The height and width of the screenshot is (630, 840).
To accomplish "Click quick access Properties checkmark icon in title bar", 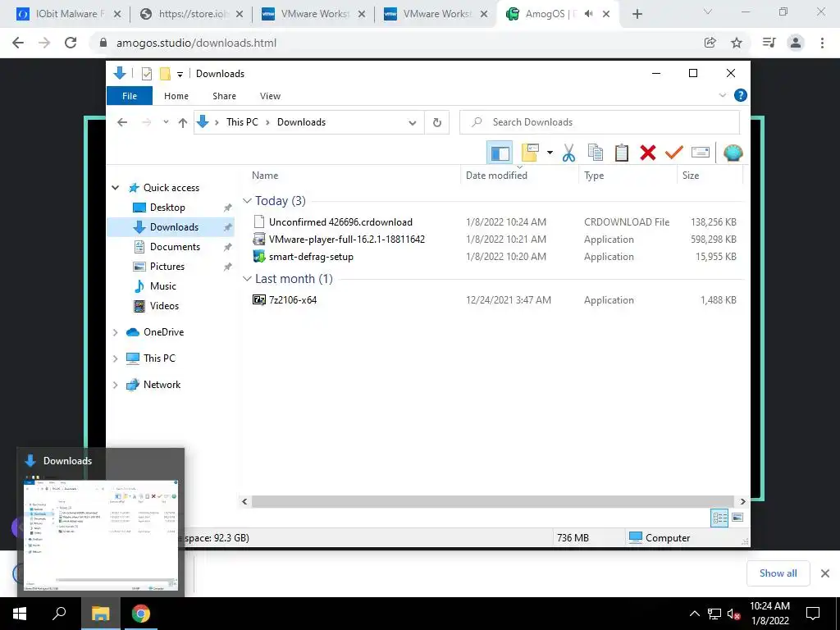I will [146, 74].
